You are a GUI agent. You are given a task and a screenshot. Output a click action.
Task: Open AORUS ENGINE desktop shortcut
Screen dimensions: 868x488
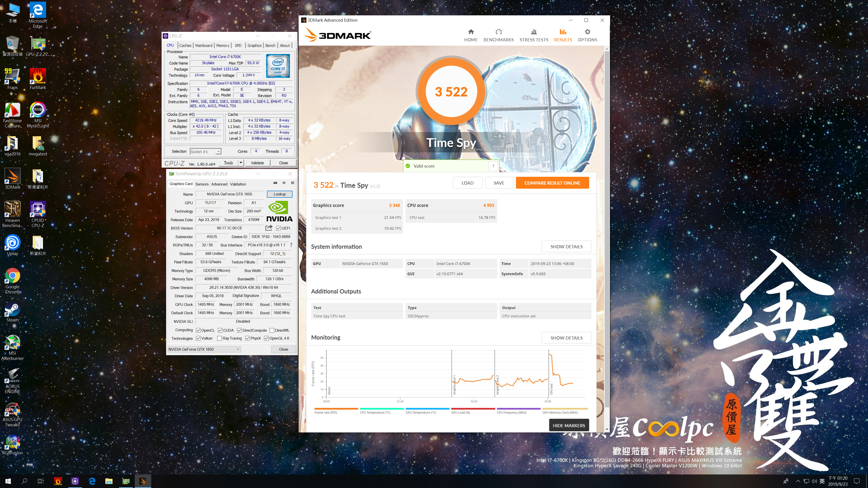(12, 380)
